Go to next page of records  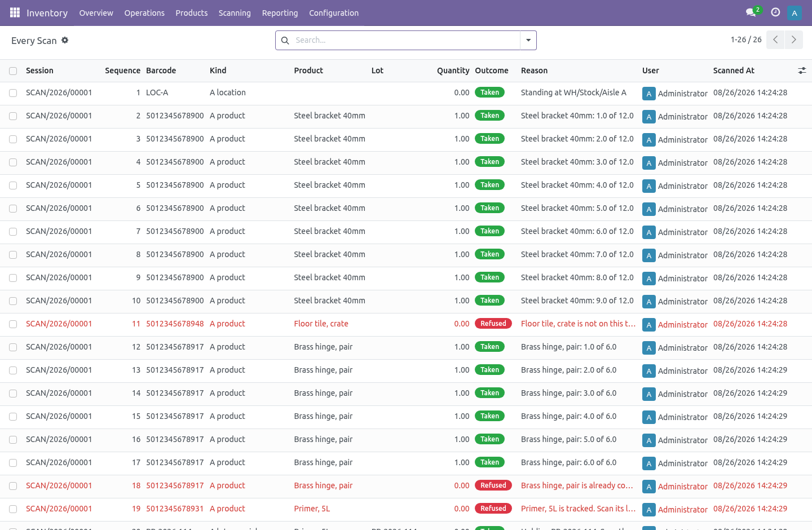[793, 39]
